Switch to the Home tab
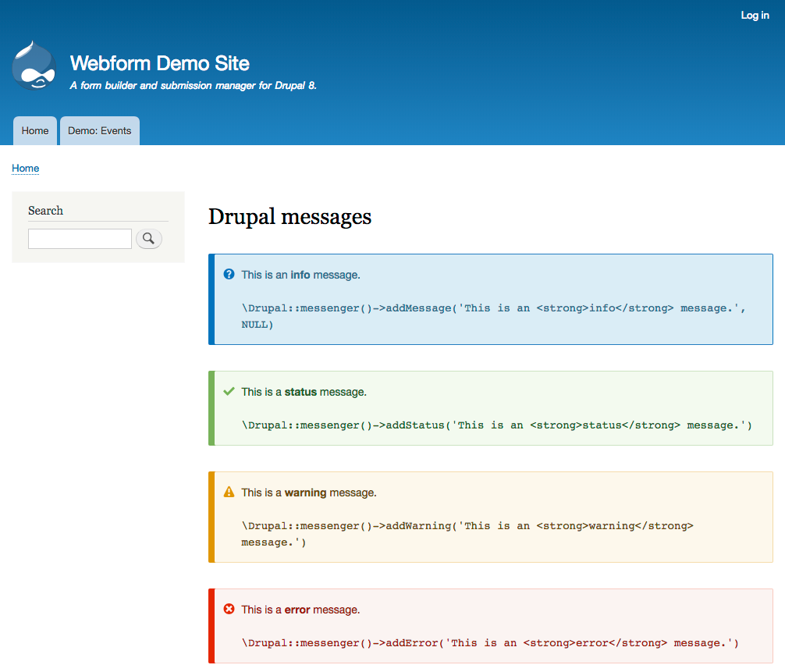Image resolution: width=785 pixels, height=672 pixels. point(34,130)
